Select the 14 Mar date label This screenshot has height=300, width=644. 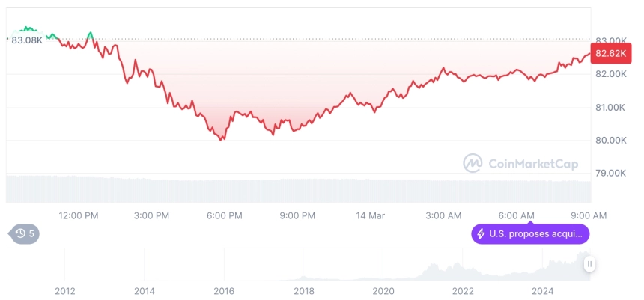(371, 215)
